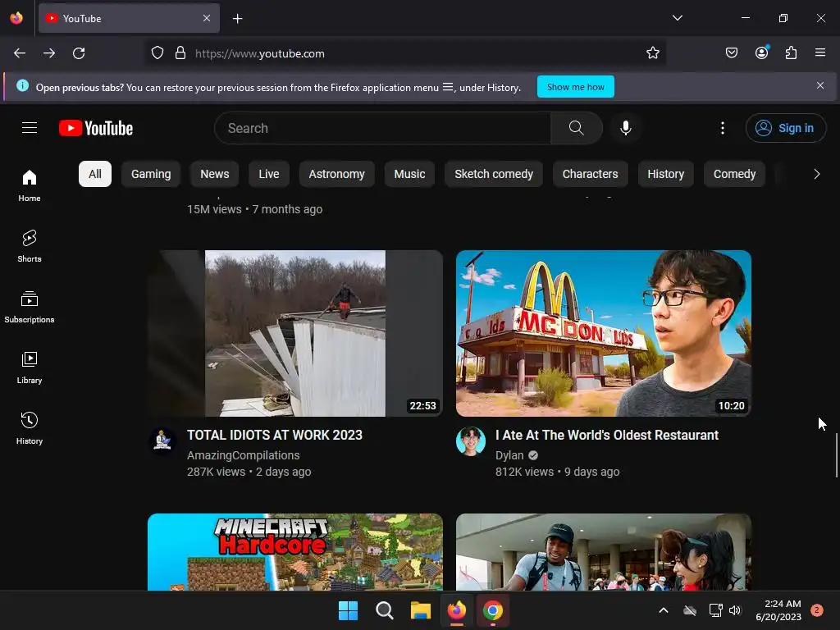Bookmark this page with star icon
This screenshot has width=840, height=630.
click(652, 53)
